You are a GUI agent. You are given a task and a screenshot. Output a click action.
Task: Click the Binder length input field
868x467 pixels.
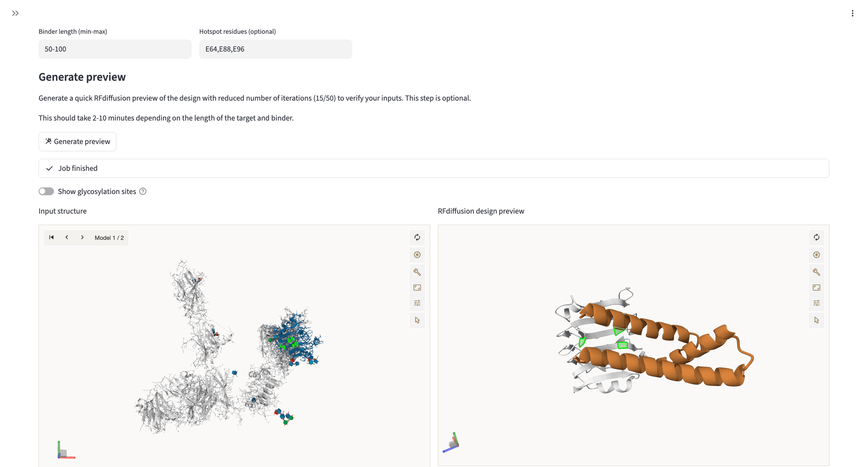coord(115,49)
